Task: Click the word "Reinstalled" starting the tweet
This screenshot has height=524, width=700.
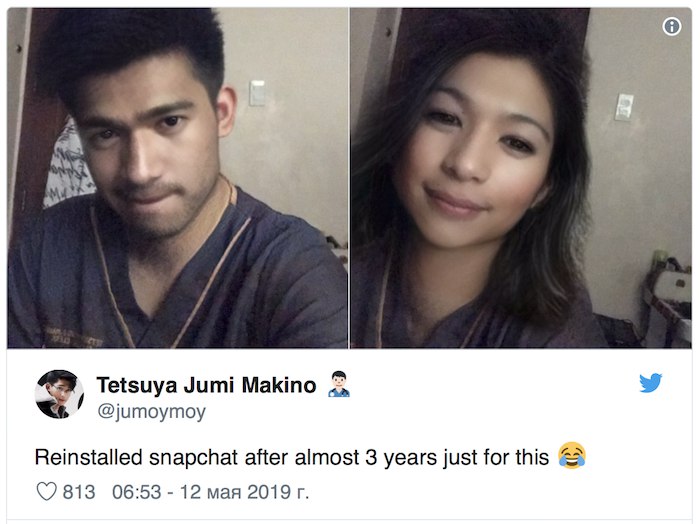Action: click(x=88, y=457)
